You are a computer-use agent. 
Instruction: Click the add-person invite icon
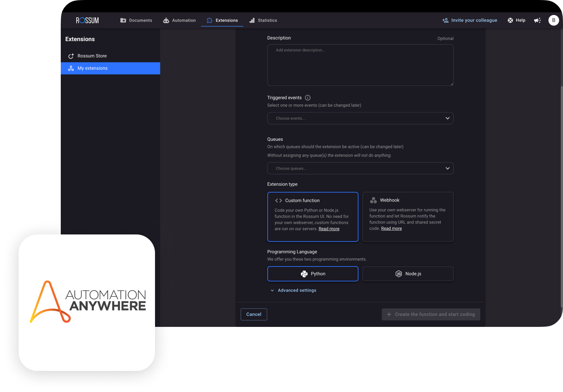tap(446, 20)
